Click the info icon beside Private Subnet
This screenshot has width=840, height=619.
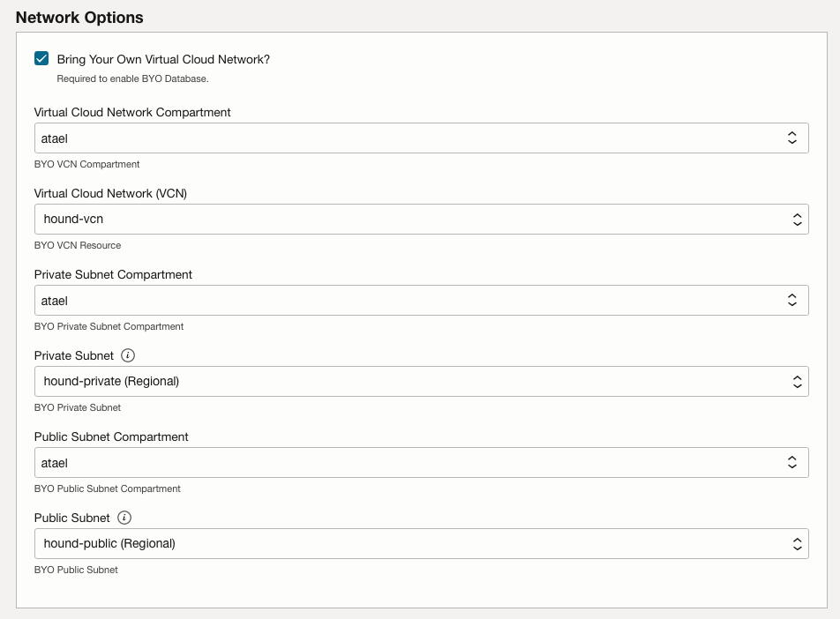128,355
